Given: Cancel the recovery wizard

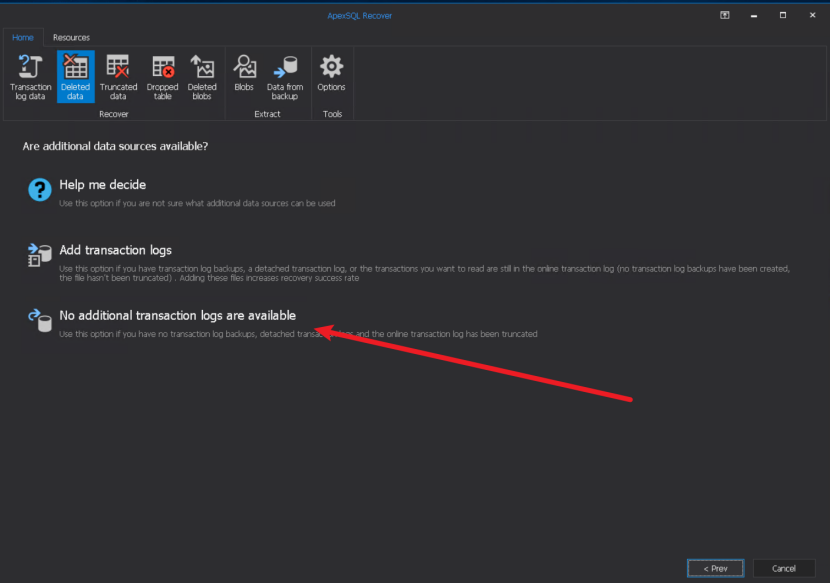Looking at the screenshot, I should pos(784,567).
